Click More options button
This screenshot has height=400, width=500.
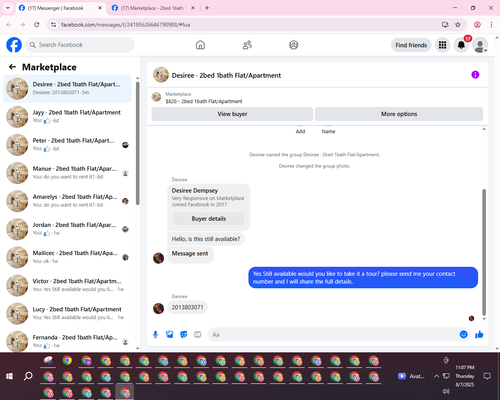pos(399,114)
